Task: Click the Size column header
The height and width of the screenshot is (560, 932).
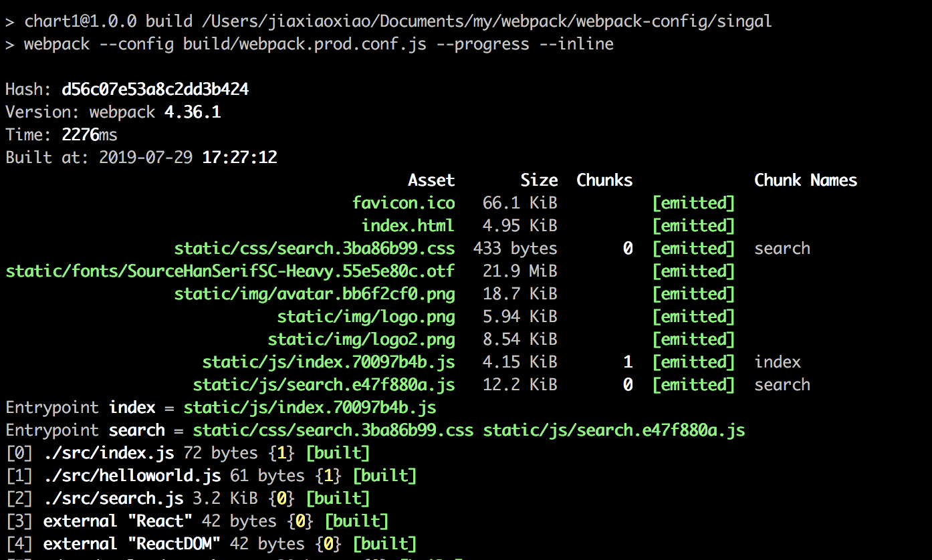Action: point(539,180)
